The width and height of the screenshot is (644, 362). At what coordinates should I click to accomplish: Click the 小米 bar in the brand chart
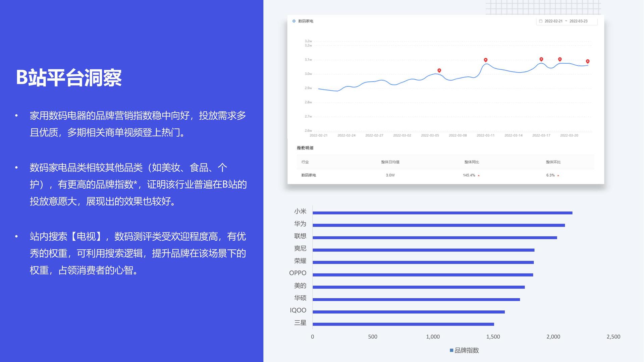442,213
